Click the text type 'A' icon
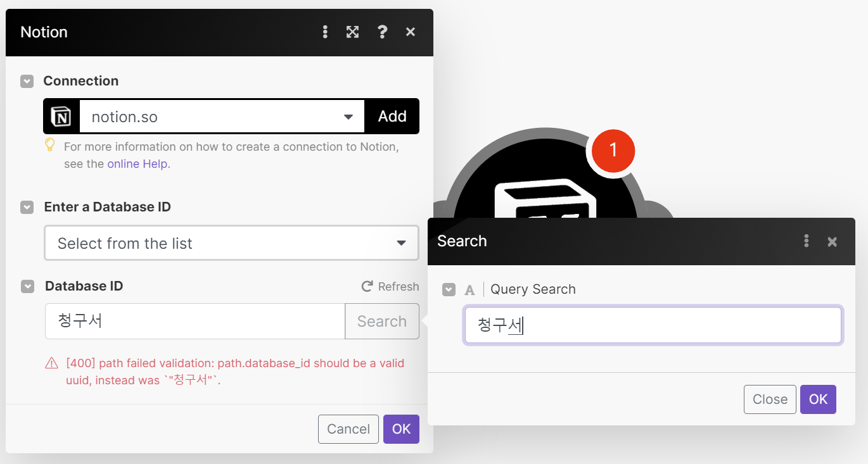Image resolution: width=868 pixels, height=464 pixels. pyautogui.click(x=469, y=290)
